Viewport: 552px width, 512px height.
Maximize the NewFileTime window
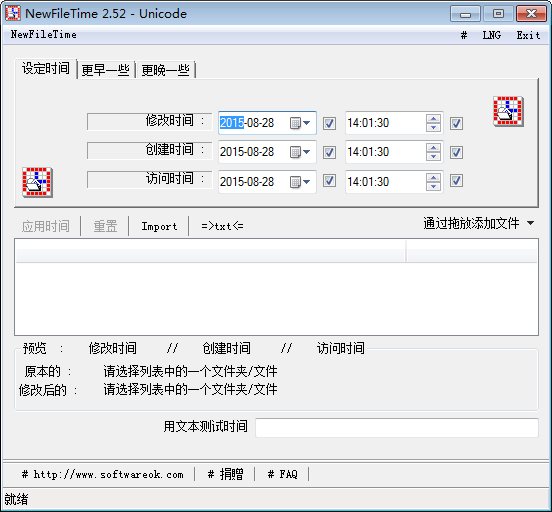(x=498, y=14)
